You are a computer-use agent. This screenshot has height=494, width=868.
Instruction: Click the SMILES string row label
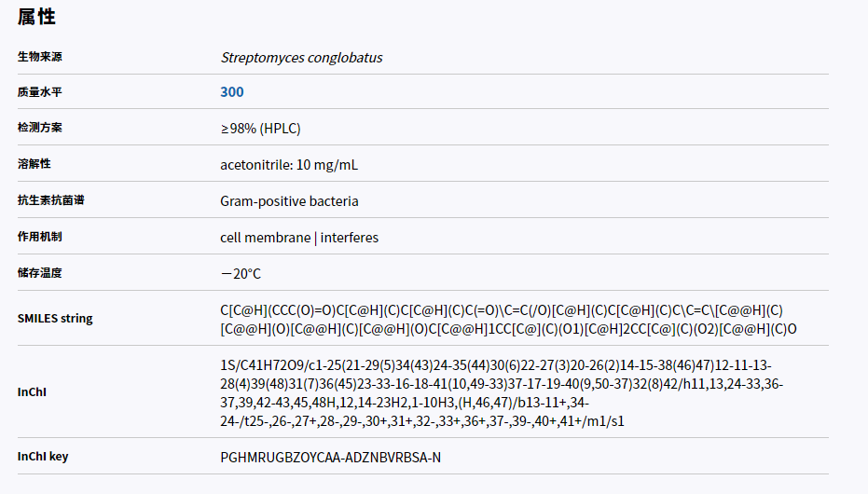(x=55, y=318)
